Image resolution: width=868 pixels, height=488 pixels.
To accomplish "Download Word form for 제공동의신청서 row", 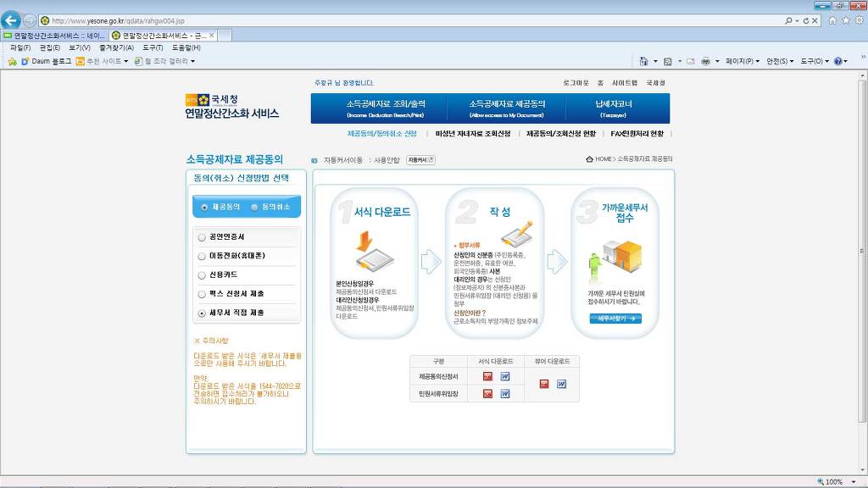I will point(505,376).
